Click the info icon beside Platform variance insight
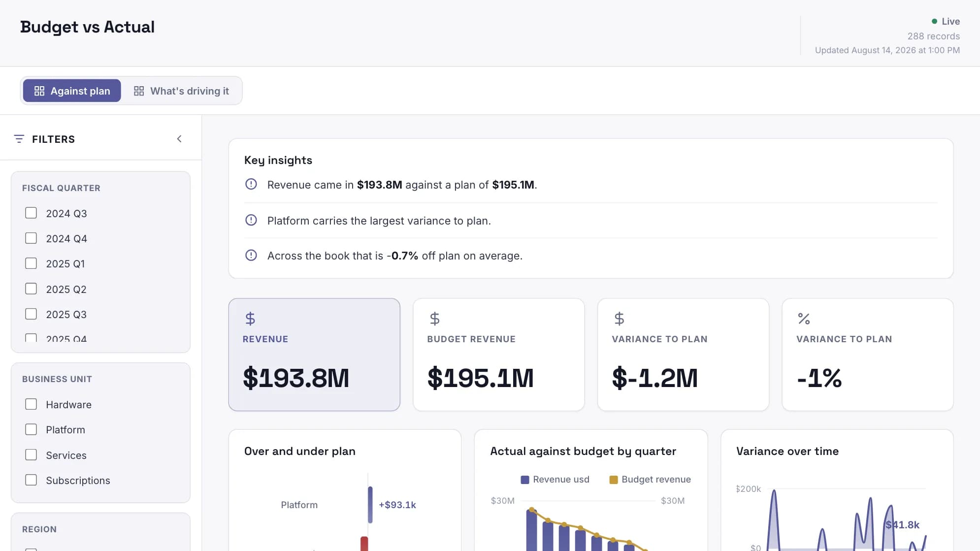Screen dimensions: 980x551 [251, 220]
